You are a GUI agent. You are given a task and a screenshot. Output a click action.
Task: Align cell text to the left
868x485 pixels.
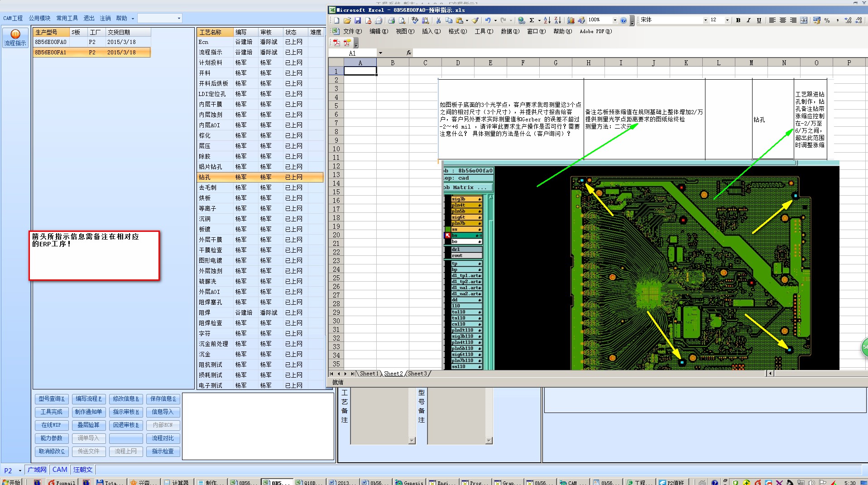coord(772,20)
